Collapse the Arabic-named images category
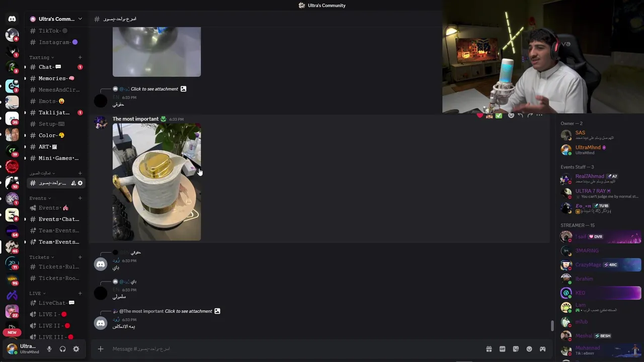 pos(42,173)
